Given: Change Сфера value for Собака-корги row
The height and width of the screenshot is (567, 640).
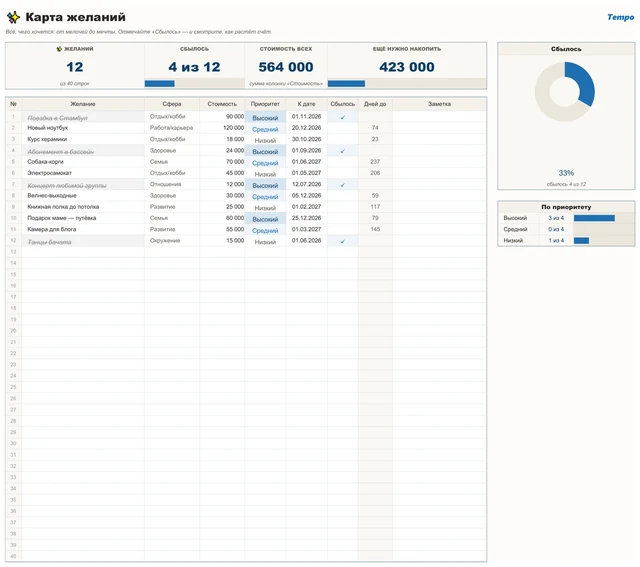Looking at the screenshot, I should 172,162.
